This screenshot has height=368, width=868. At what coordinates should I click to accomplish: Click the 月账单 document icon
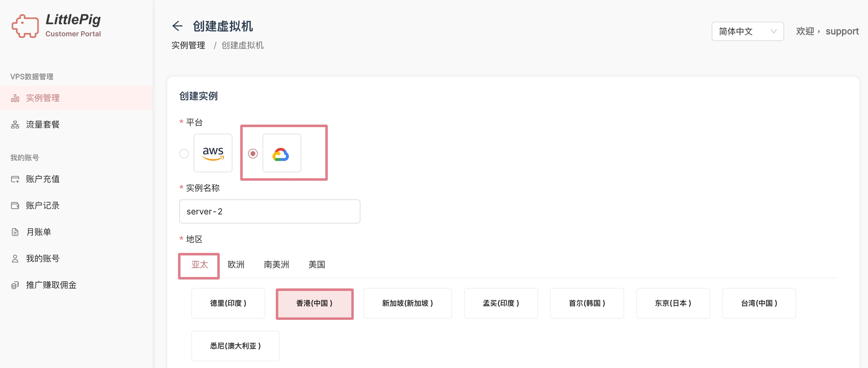point(15,232)
